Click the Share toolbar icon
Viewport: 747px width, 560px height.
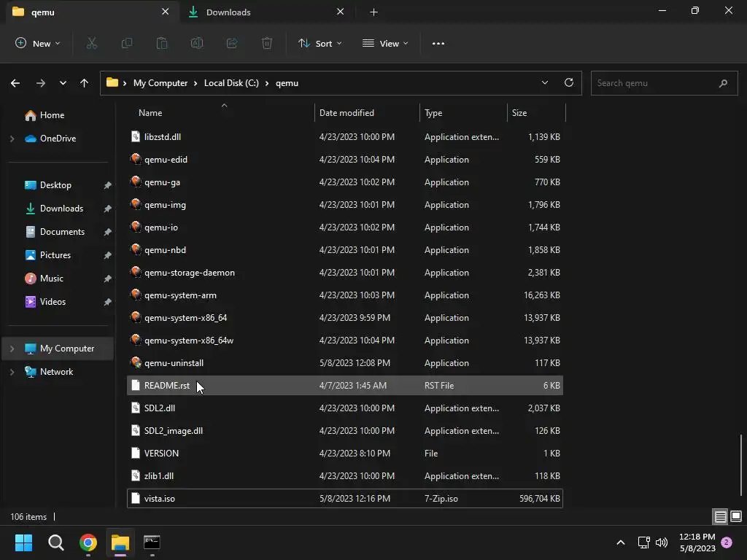pyautogui.click(x=232, y=43)
